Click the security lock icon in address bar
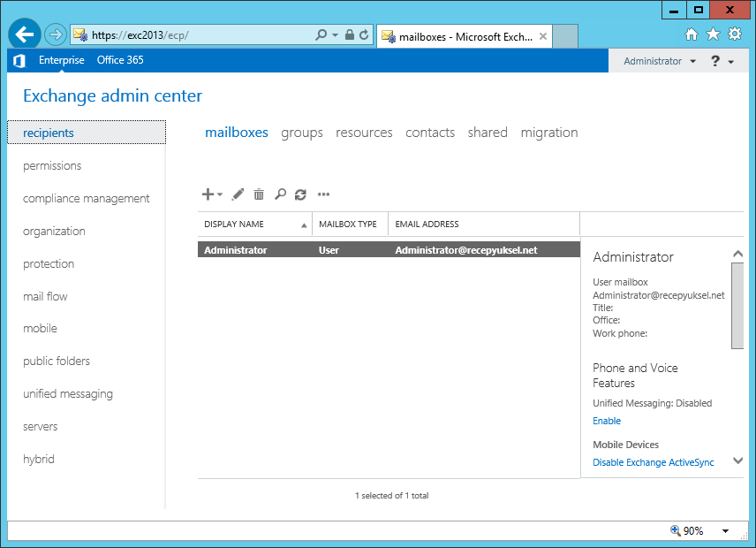The image size is (756, 548). pos(350,34)
